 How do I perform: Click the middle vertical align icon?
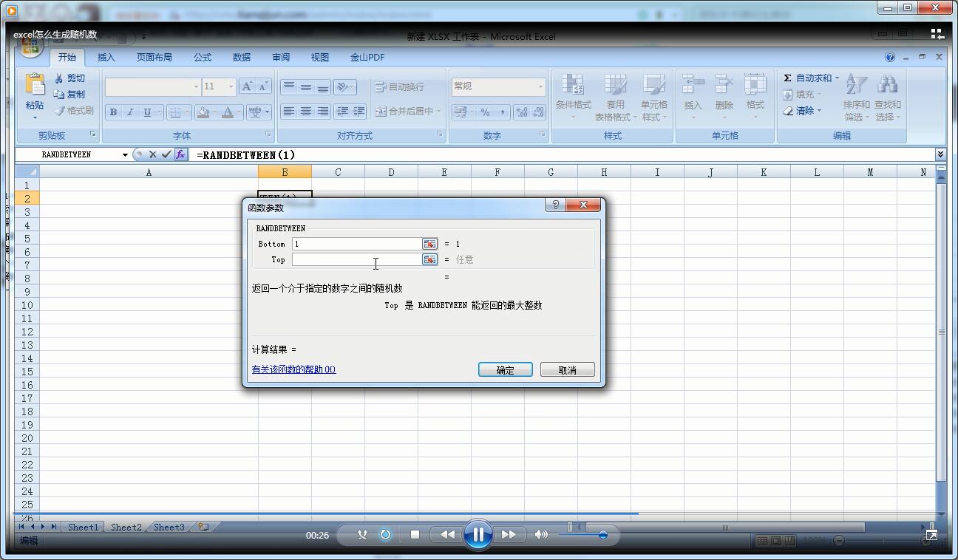305,86
